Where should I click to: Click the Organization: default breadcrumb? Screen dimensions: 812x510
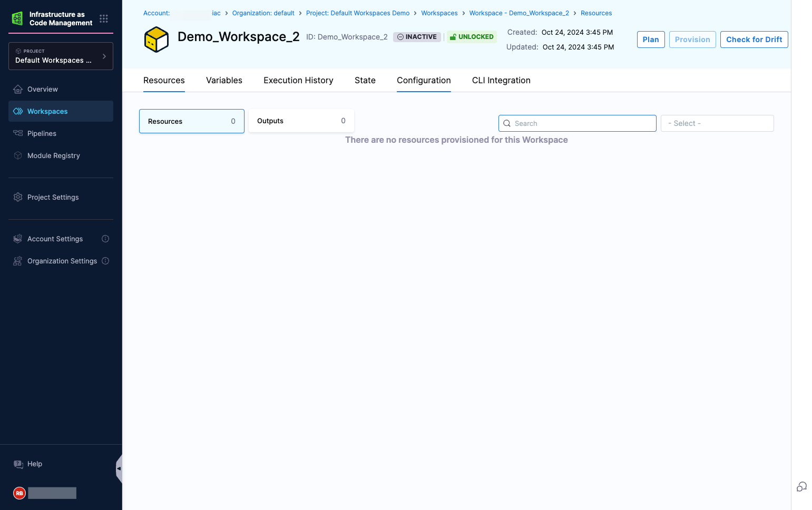pyautogui.click(x=263, y=13)
